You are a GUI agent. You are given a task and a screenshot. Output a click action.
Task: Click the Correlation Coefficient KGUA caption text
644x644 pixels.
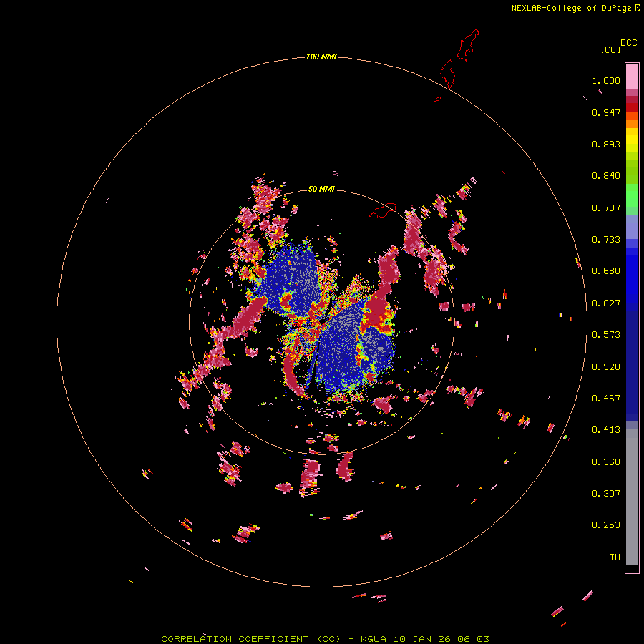(325, 639)
